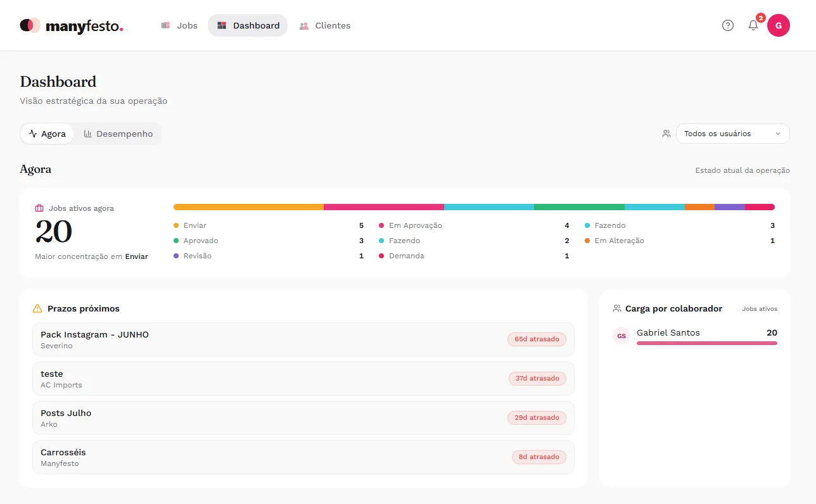Click the 65d atrasado badge
Screen dimensions: 816x504
click(537, 339)
